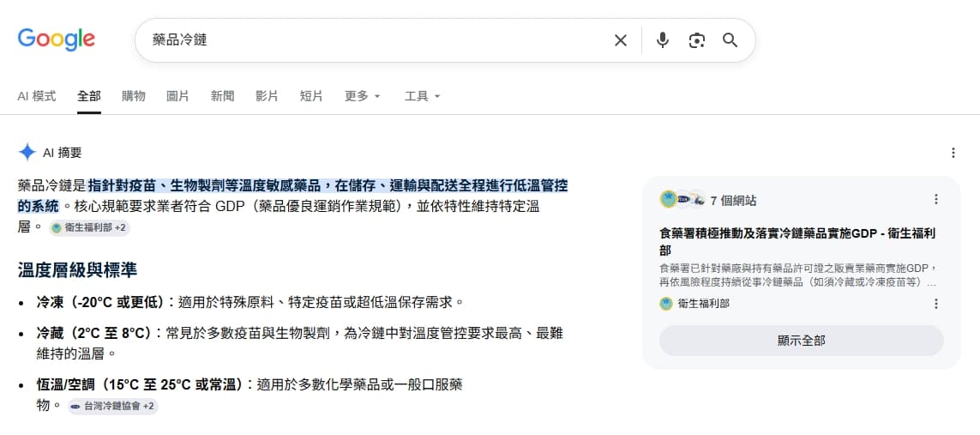Screen dimensions: 980x435
Task: Open the 台灣冷鏈協會 +2 source chip
Action: coord(112,406)
